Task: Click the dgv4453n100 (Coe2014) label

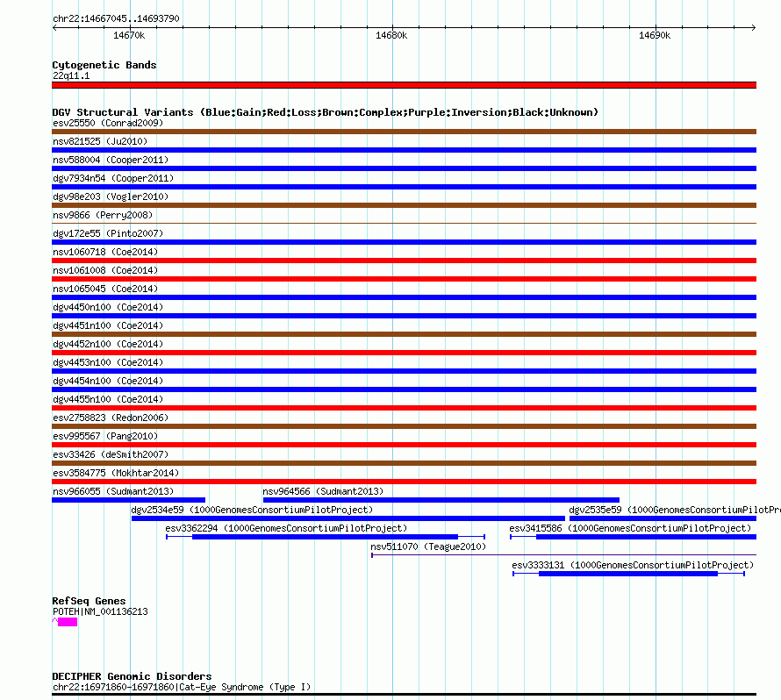Action: click(x=108, y=362)
